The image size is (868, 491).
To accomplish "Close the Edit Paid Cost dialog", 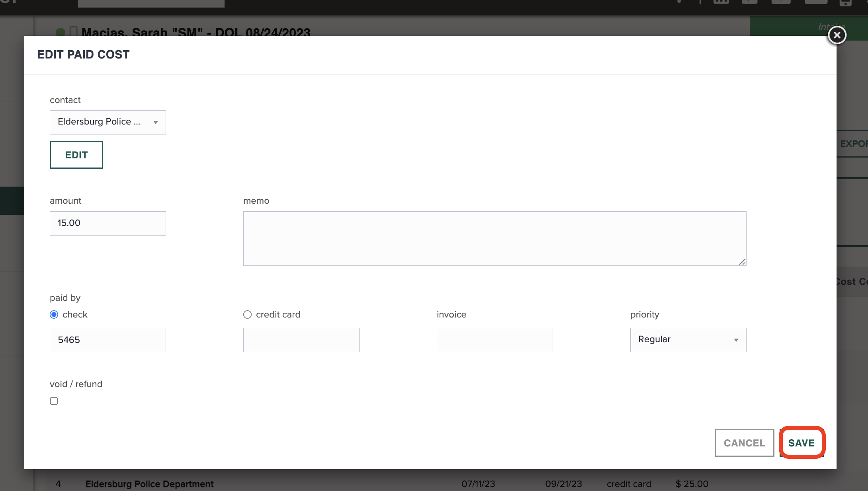I will (837, 35).
